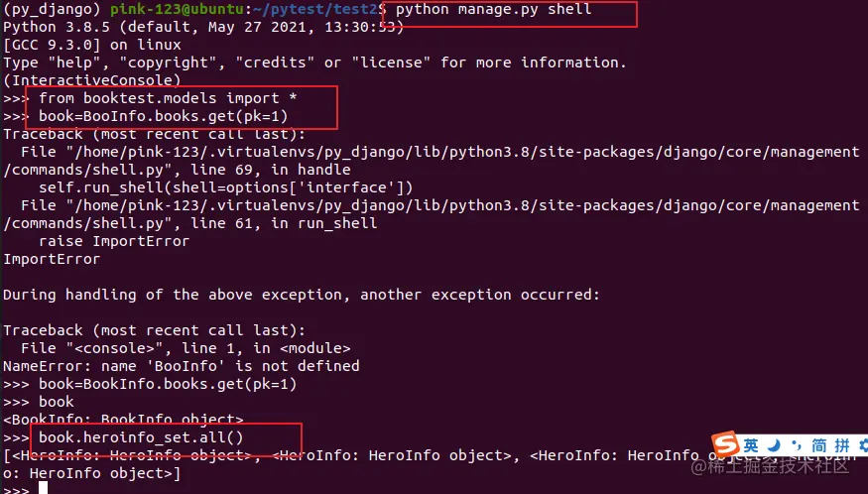Toggle the moon half-width/full-width icon
The height and width of the screenshot is (494, 868).
774,444
